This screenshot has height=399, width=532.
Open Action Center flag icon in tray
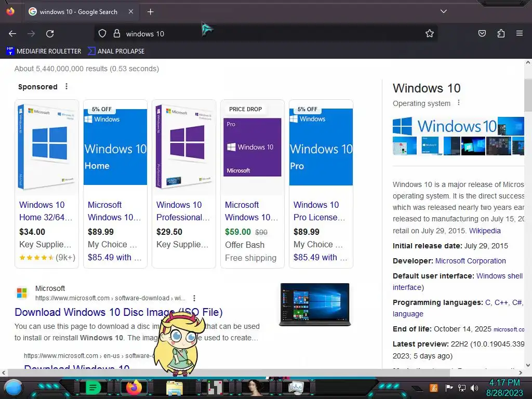coord(449,388)
